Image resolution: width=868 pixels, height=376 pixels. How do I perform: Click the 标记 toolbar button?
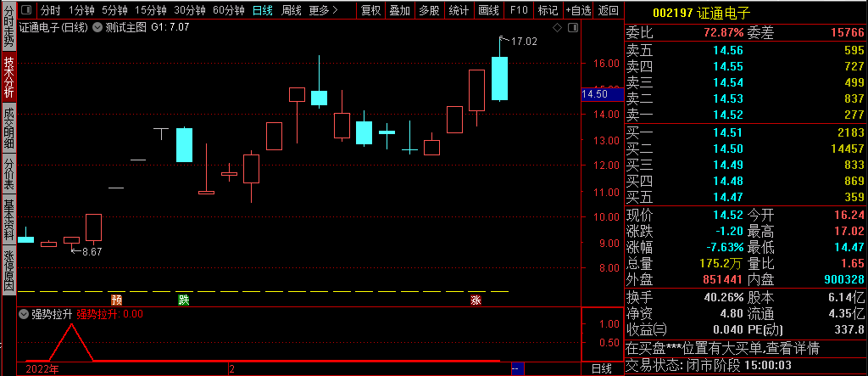click(548, 10)
